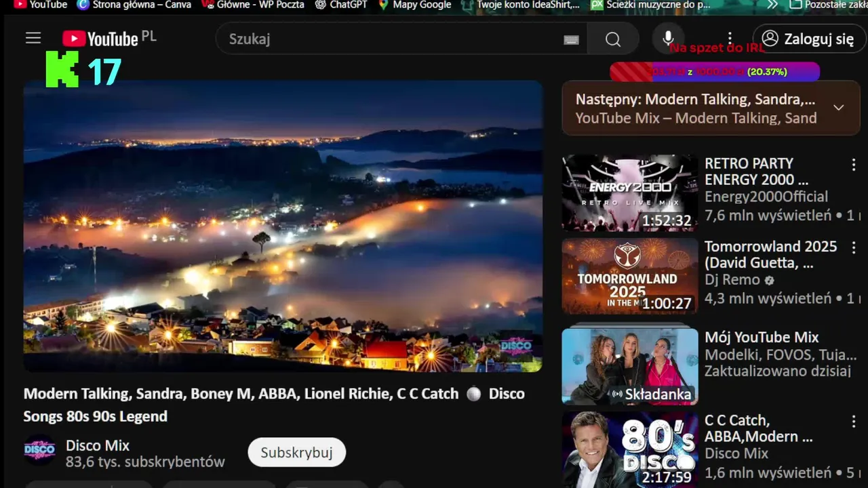Open the 80's Disco C C Catch thumbnail

pos(630,450)
